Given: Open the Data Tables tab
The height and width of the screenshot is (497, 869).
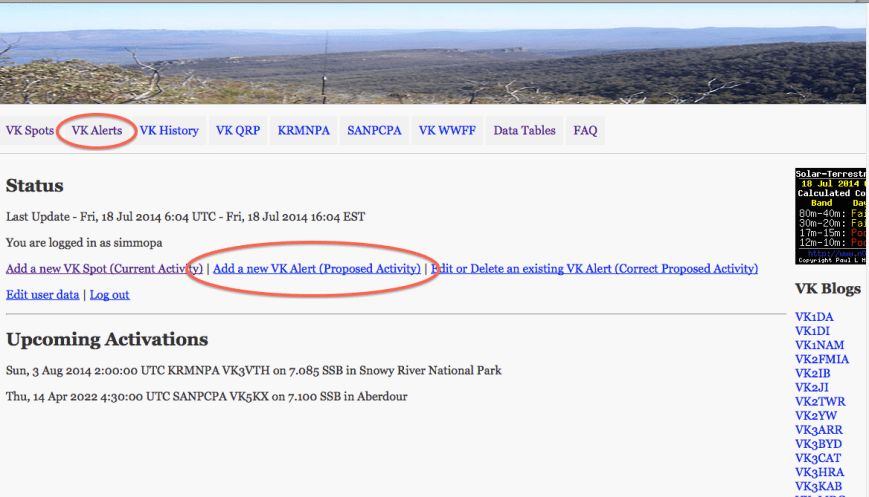Looking at the screenshot, I should (x=524, y=131).
